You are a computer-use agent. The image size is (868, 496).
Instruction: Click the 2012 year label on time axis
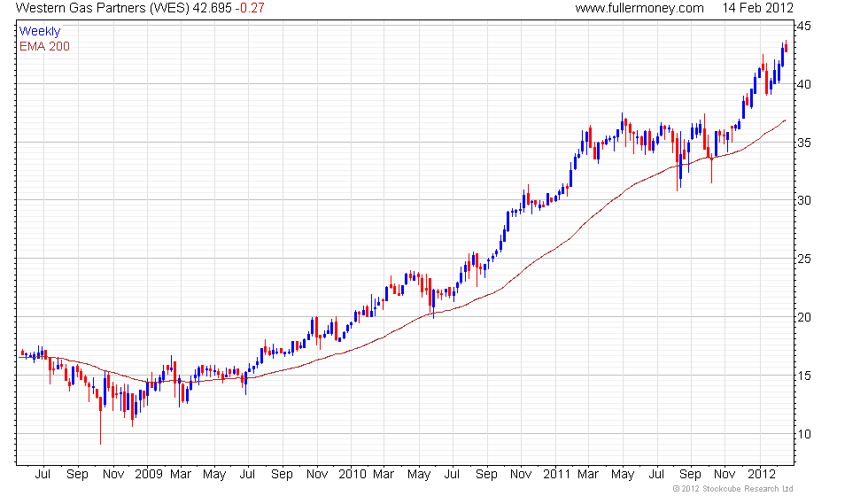click(x=762, y=474)
